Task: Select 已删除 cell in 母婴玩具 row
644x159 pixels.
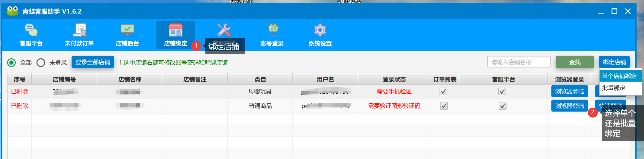Action: (x=20, y=91)
